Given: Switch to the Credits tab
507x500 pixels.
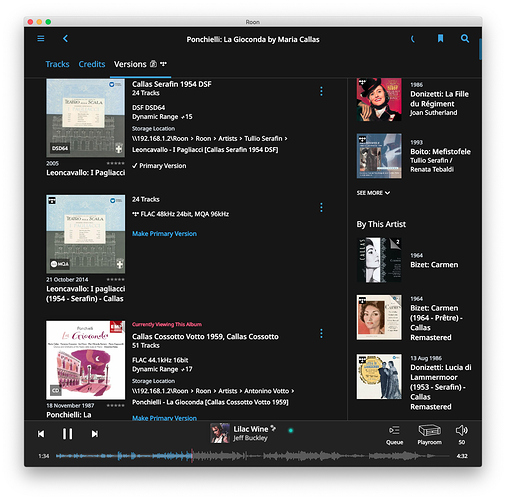Looking at the screenshot, I should click(x=92, y=64).
